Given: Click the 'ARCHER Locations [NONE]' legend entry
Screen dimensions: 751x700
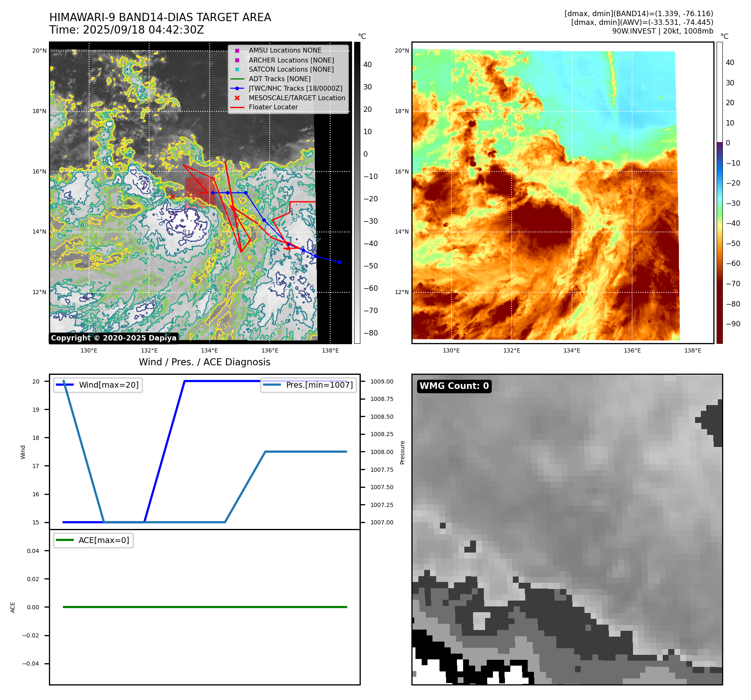Looking at the screenshot, I should (291, 60).
